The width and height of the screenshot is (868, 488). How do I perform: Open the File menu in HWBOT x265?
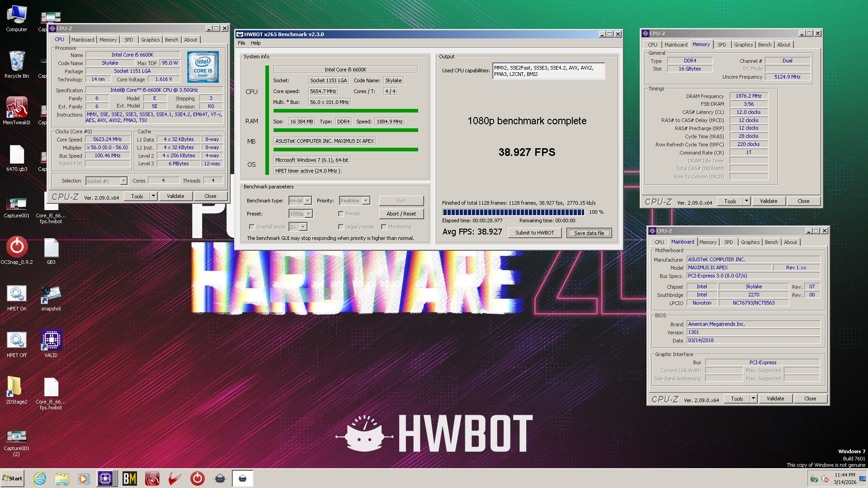[241, 43]
